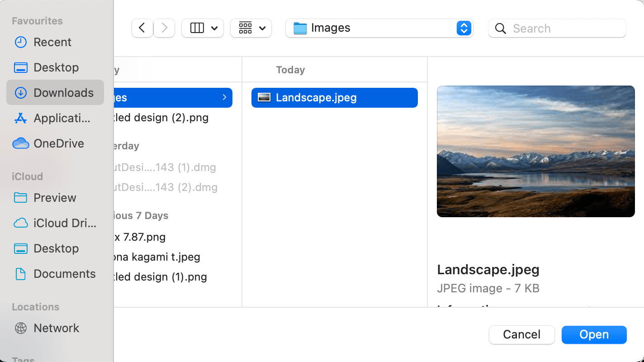Open the Preview folder under iCloud

(54, 198)
